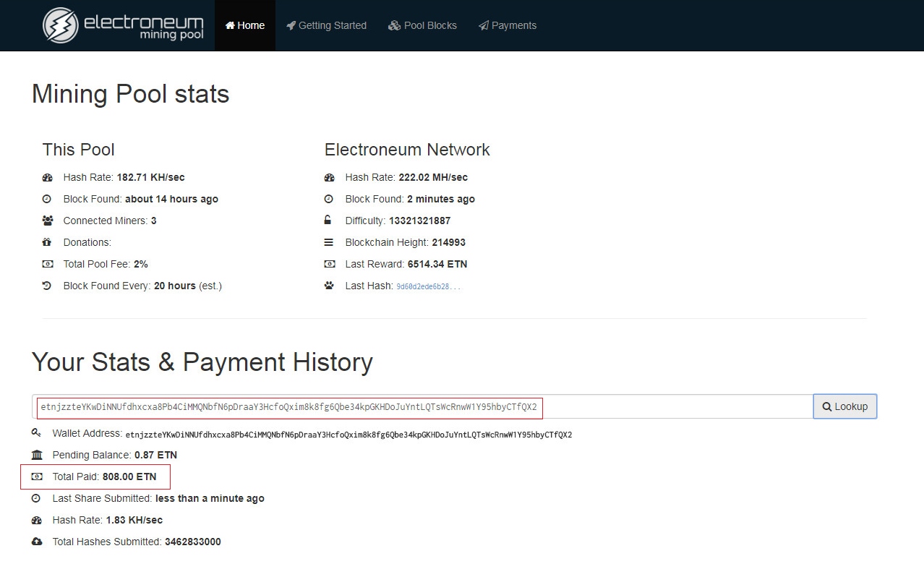Click the This Pool heading
This screenshot has width=924, height=564.
79,150
